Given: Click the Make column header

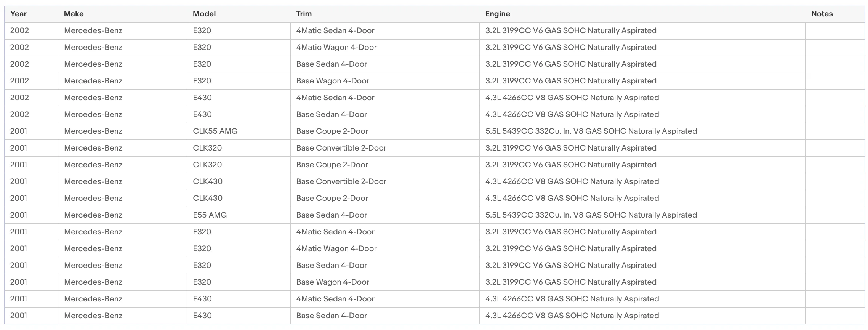Looking at the screenshot, I should [x=74, y=14].
